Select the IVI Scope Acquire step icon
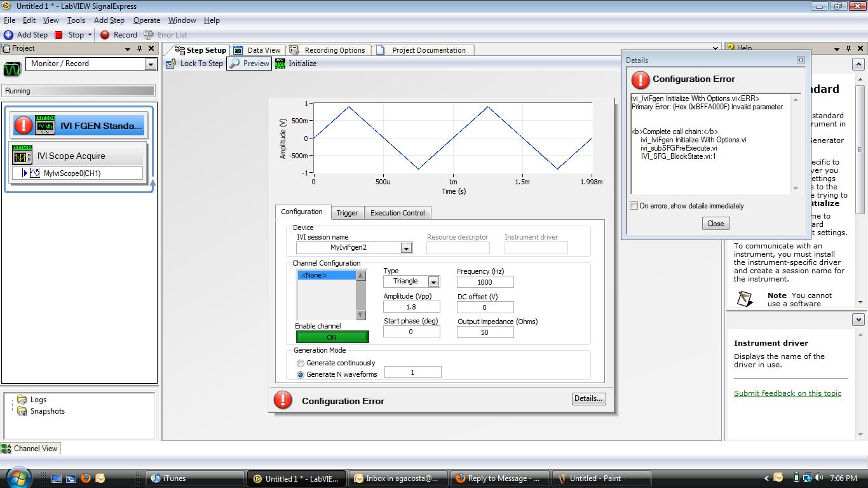 click(22, 155)
